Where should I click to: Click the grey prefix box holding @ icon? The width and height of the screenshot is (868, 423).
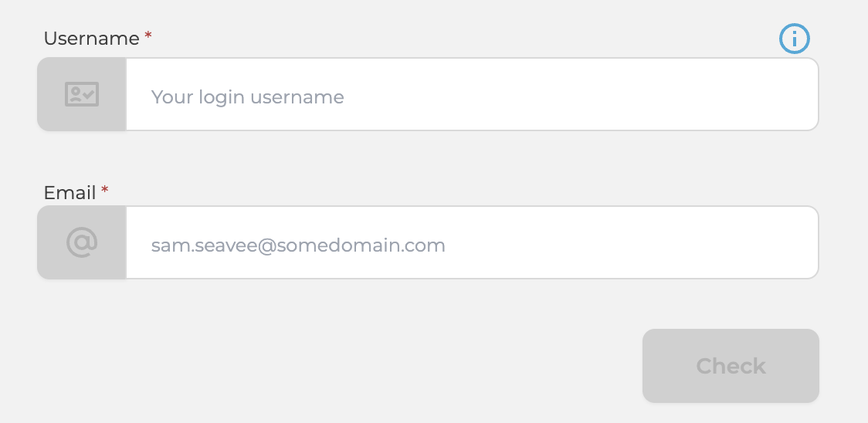[82, 242]
